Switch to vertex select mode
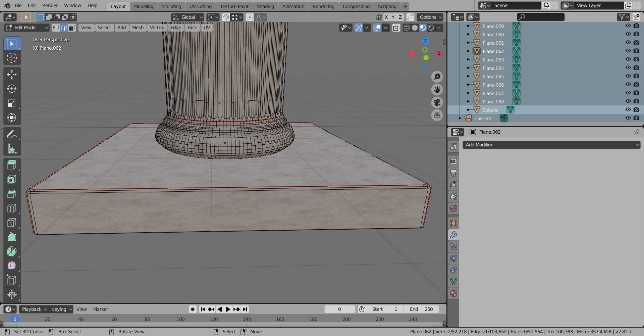Viewport: 644px width, 336px height. pos(56,28)
